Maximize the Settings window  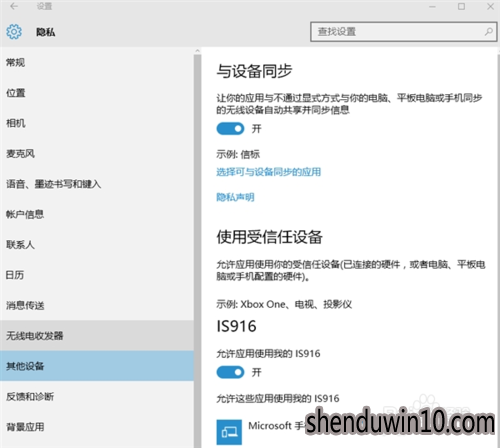pos(461,6)
